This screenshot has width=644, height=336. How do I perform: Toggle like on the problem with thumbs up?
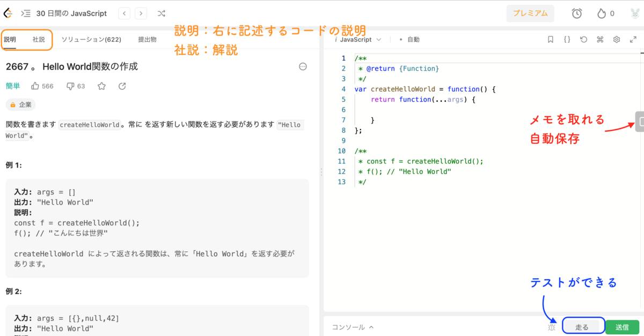pyautogui.click(x=34, y=85)
